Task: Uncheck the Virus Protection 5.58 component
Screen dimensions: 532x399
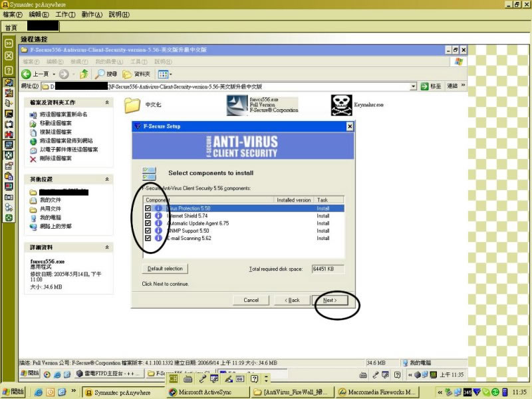Action: tap(148, 208)
